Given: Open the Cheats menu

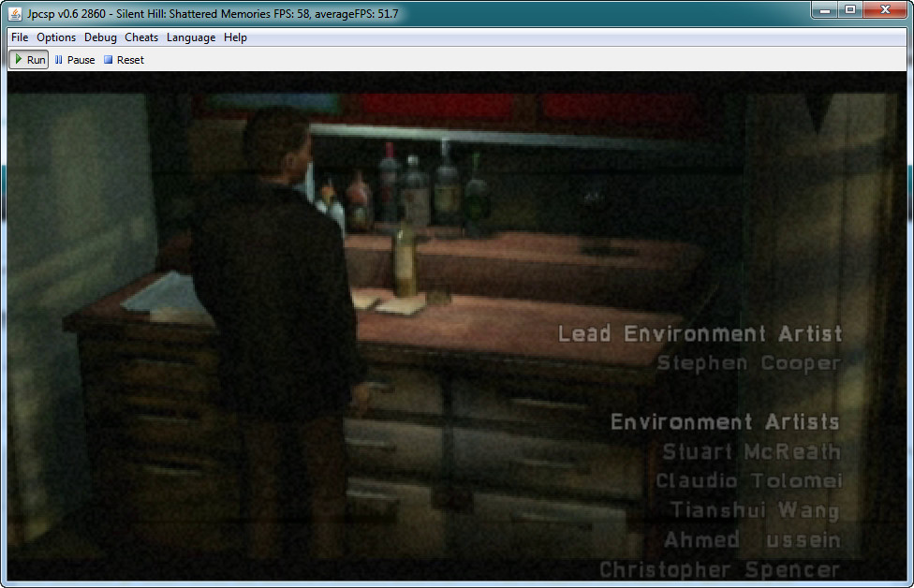Looking at the screenshot, I should tap(141, 37).
